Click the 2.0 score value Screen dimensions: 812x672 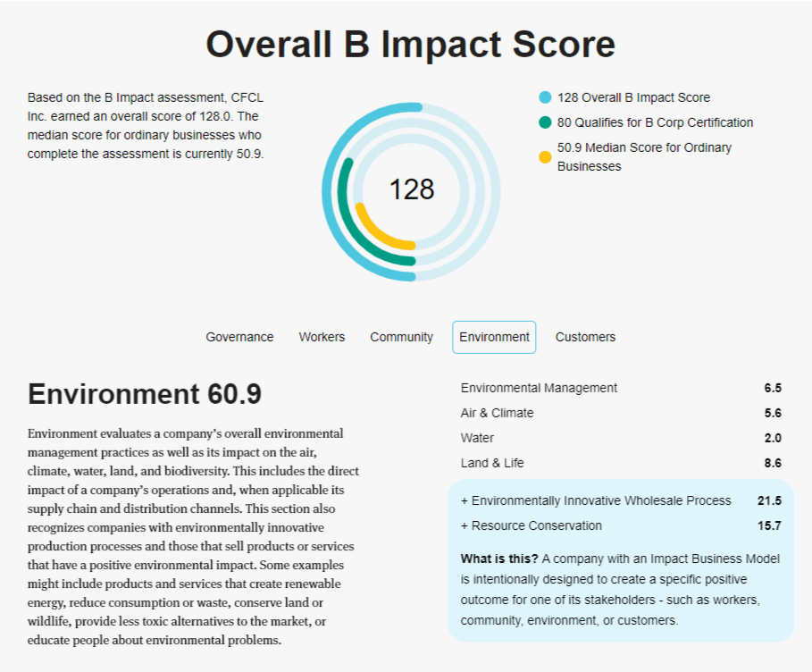tap(773, 438)
